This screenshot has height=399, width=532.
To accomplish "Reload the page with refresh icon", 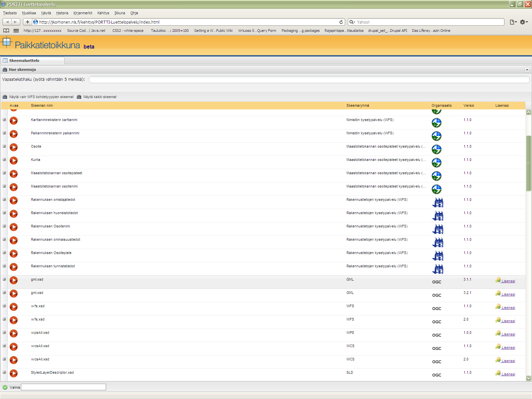I will (x=341, y=22).
